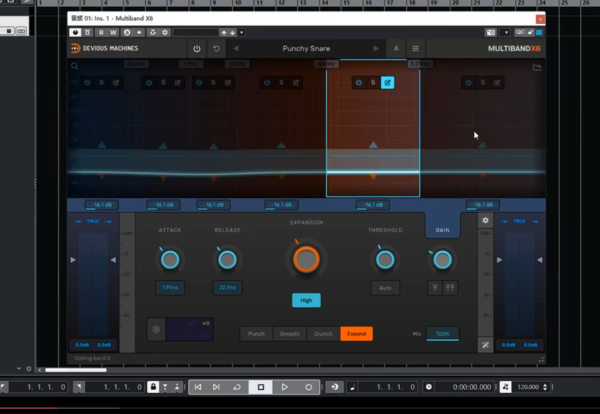Click the magnifier zoom icon in spectrum

coord(75,66)
